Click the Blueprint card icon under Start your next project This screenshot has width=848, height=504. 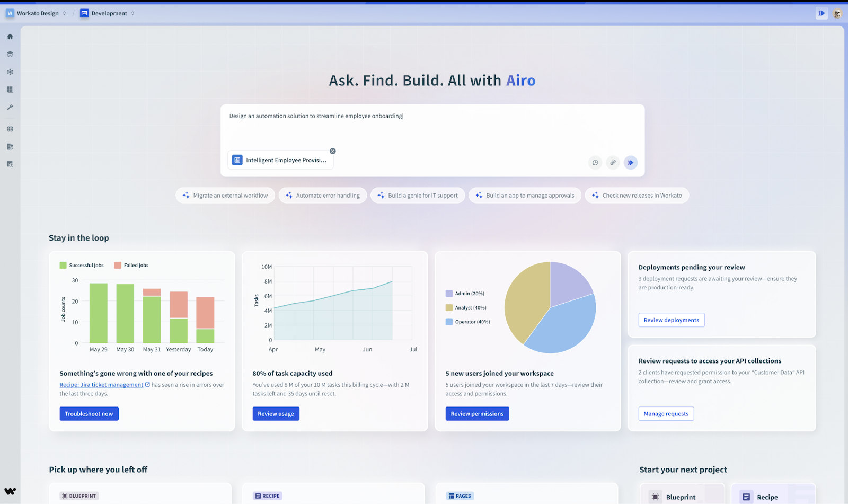click(656, 497)
